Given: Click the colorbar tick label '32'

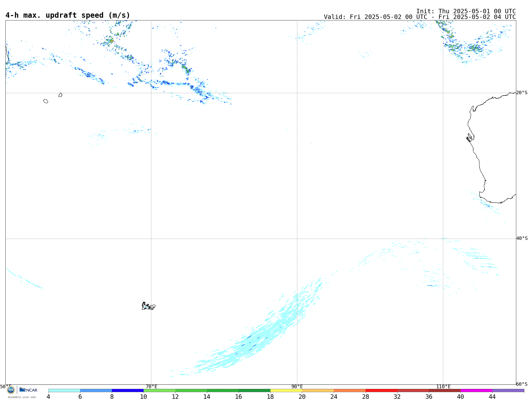Looking at the screenshot, I should (x=397, y=397).
